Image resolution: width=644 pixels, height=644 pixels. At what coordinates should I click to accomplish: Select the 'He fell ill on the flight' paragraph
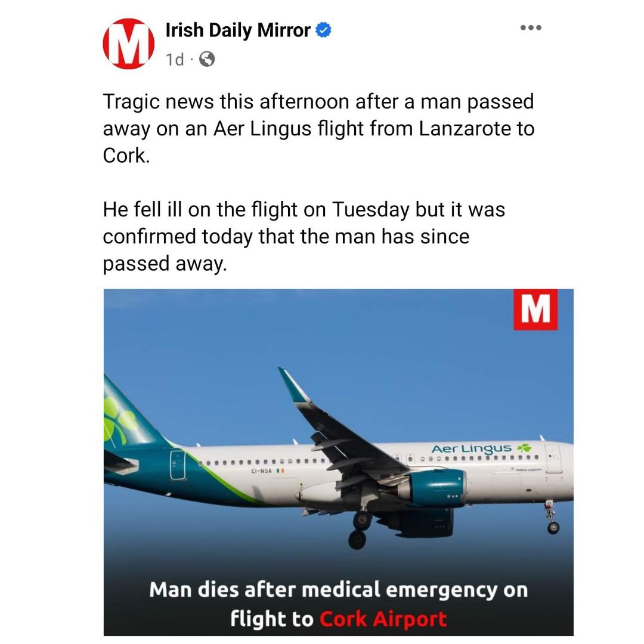(304, 237)
